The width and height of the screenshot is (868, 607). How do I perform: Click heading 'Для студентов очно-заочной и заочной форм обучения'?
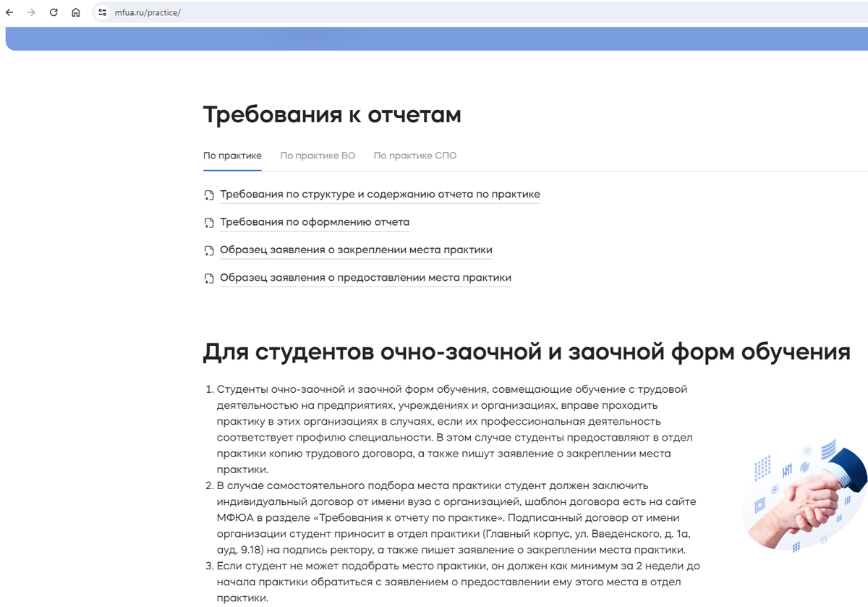[x=527, y=352]
